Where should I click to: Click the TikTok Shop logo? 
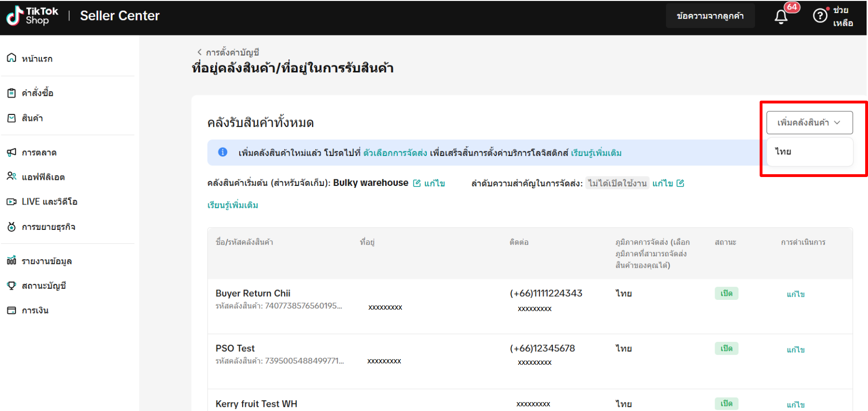tap(32, 16)
